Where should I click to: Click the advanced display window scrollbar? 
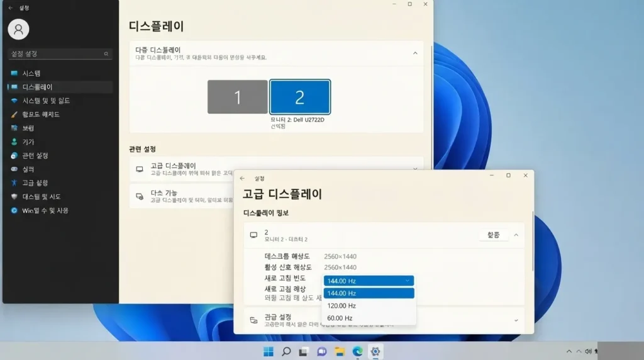click(x=533, y=241)
